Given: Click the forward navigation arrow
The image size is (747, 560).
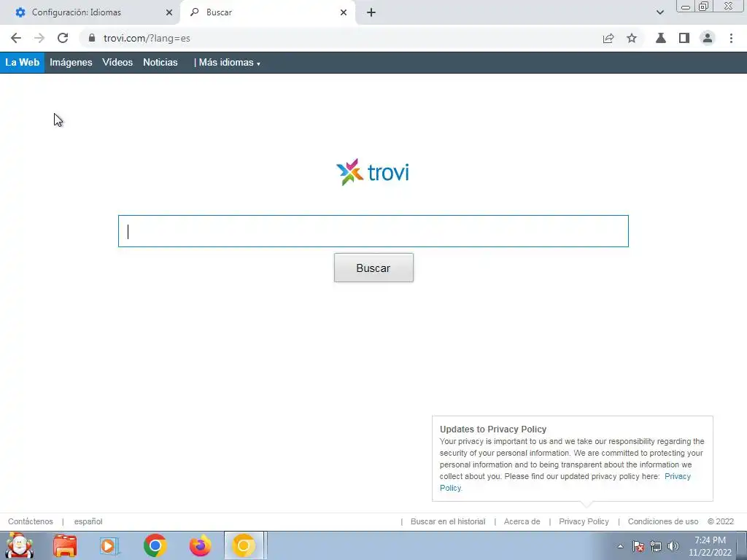Looking at the screenshot, I should (39, 38).
